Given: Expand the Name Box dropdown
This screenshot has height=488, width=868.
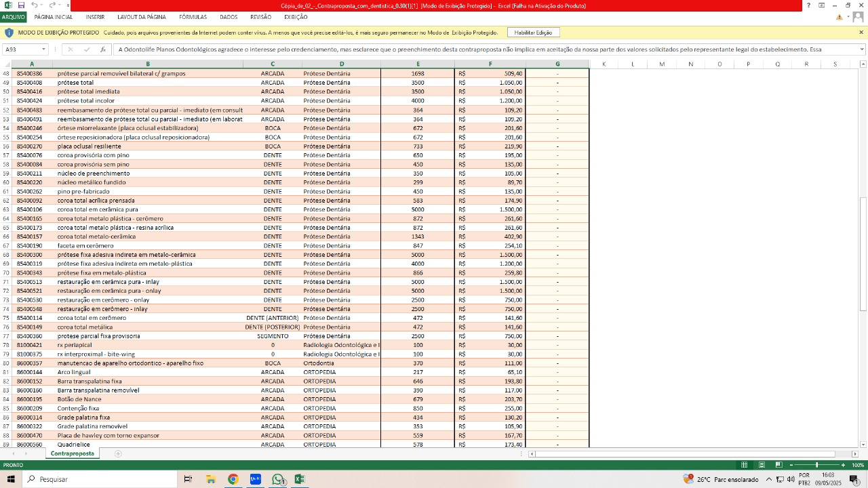Looking at the screenshot, I should coord(43,49).
